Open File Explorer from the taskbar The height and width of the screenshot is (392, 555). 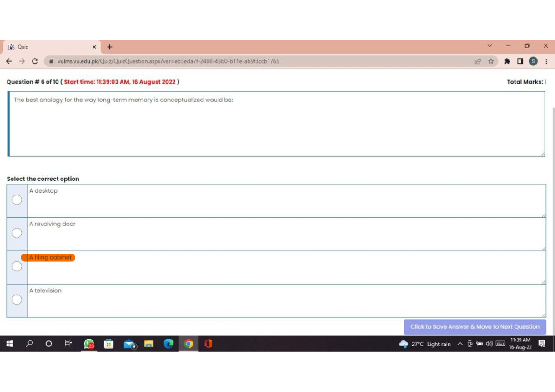148,343
